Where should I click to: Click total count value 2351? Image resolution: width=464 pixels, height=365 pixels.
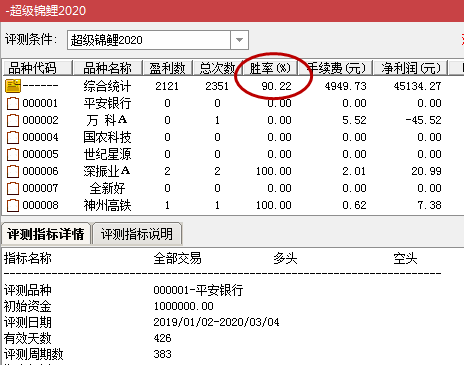[x=217, y=86]
